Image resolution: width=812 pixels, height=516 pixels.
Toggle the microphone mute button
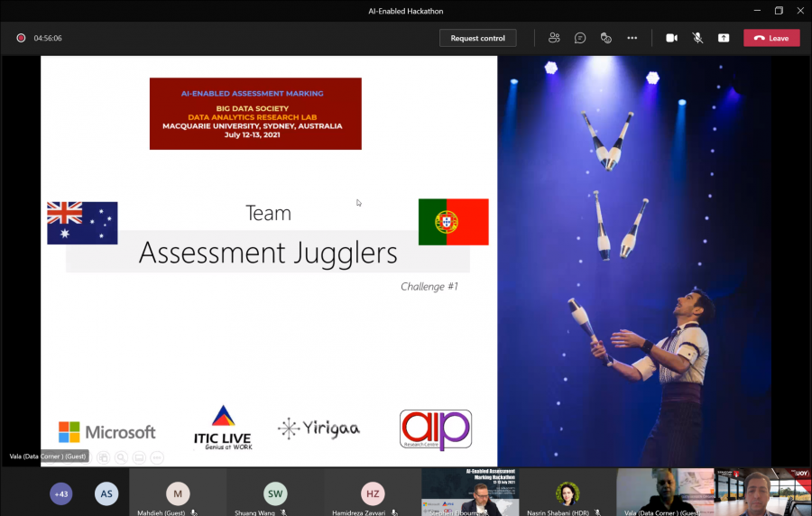click(697, 38)
